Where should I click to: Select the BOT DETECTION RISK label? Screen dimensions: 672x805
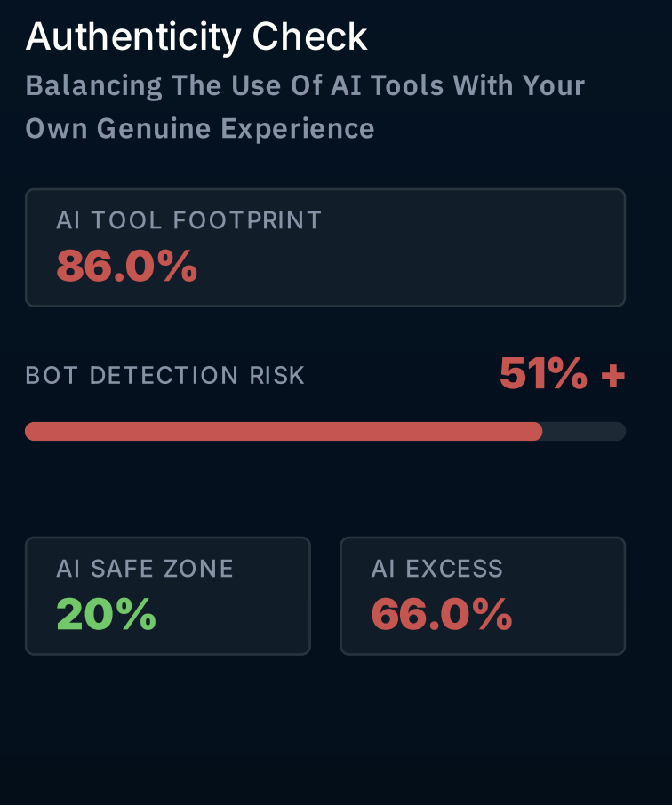[x=165, y=376]
